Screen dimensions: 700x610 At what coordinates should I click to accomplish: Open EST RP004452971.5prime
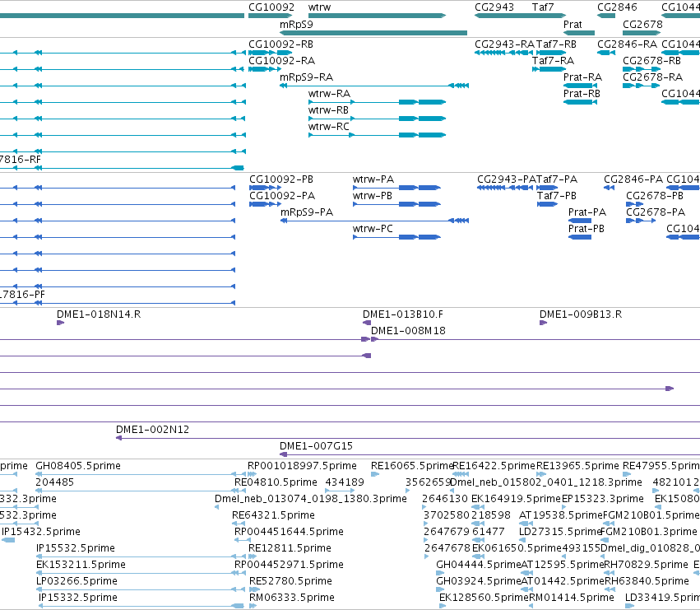(289, 565)
